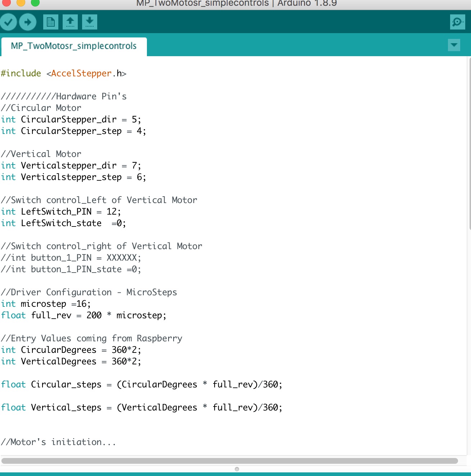
Task: Click "//int button_1_PIN = XXXXXX;" comment
Action: (71, 258)
